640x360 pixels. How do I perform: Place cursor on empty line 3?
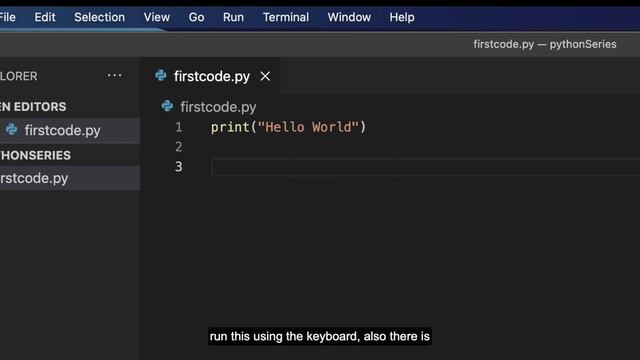[x=425, y=167]
